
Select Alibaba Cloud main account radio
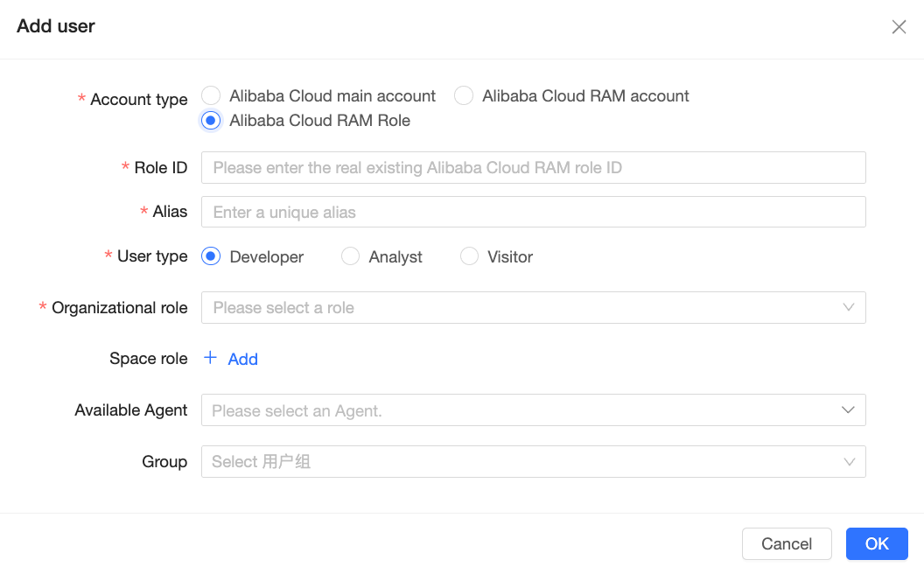pos(211,95)
